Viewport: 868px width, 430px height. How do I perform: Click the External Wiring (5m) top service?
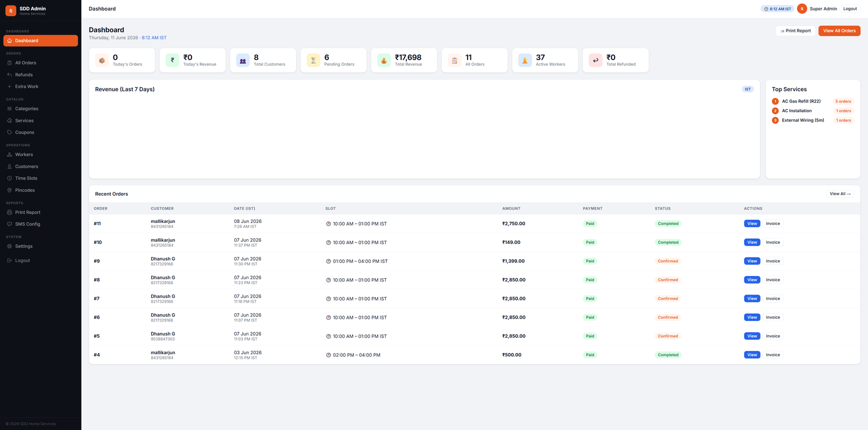tap(803, 120)
